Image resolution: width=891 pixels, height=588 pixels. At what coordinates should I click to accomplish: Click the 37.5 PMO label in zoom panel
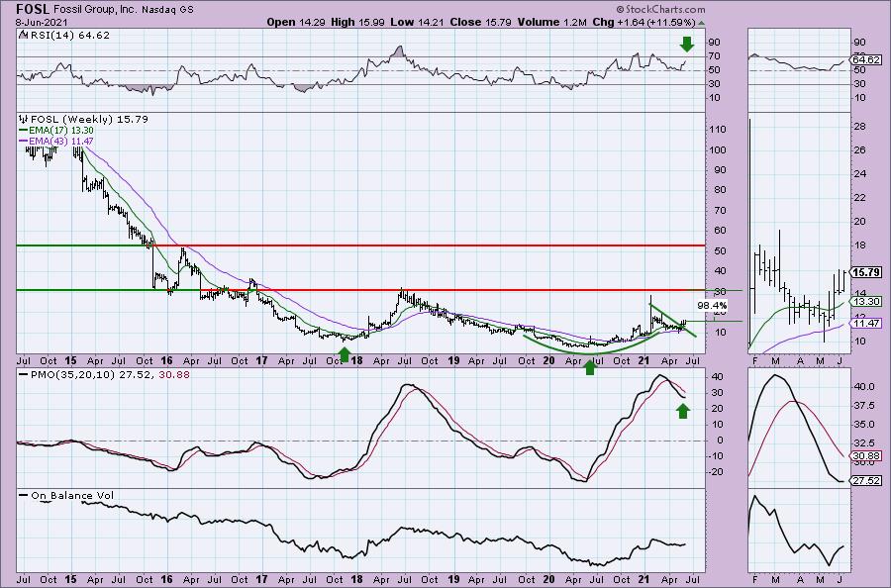(864, 406)
